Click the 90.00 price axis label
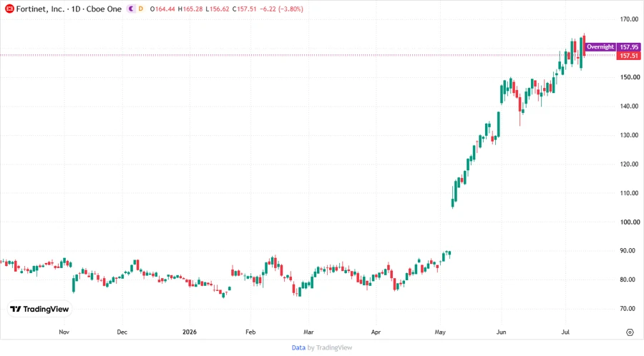644x356 pixels. [628, 251]
